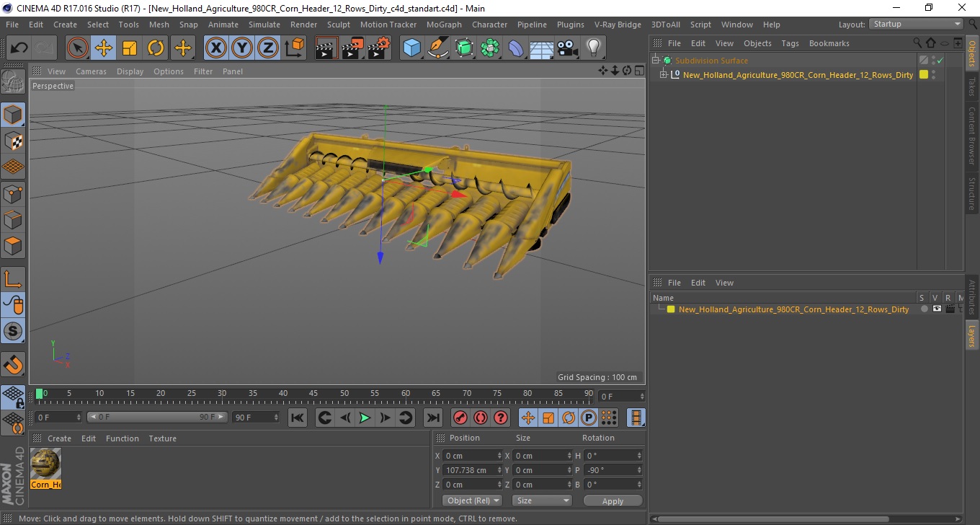Open Edit Render Settings
The image size is (980, 525).
coord(378,48)
